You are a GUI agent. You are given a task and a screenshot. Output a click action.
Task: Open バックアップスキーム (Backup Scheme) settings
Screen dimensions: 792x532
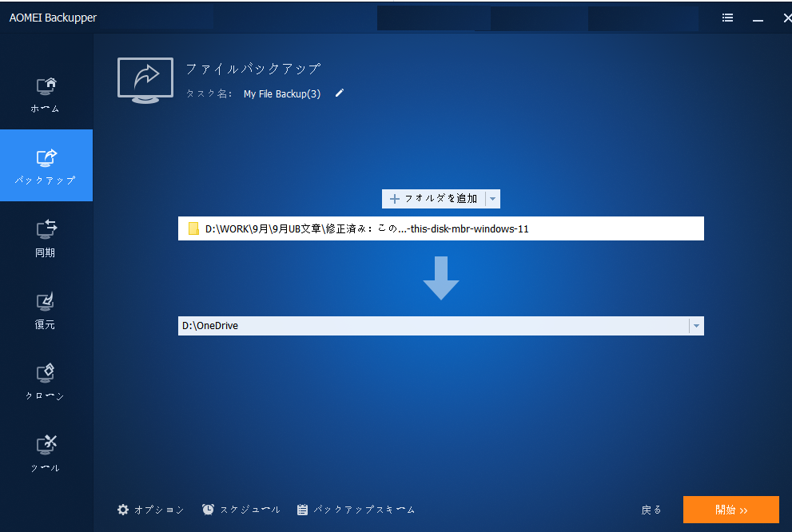(x=356, y=510)
